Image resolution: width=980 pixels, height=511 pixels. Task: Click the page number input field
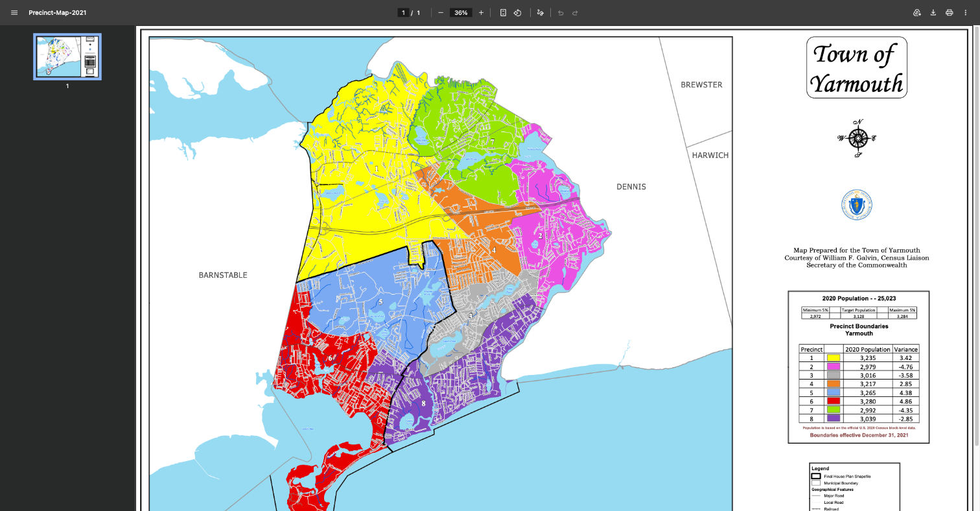[x=403, y=12]
